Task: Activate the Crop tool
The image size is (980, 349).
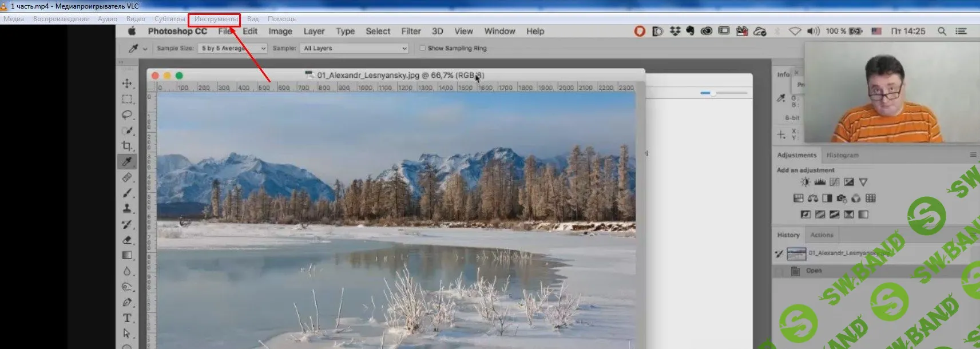Action: pyautogui.click(x=127, y=146)
